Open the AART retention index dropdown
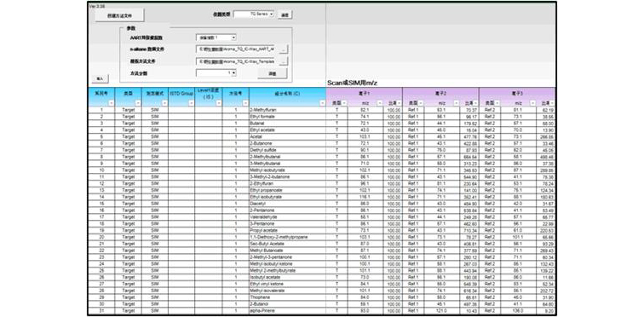Viewport: 644px width, 317px height. point(216,37)
